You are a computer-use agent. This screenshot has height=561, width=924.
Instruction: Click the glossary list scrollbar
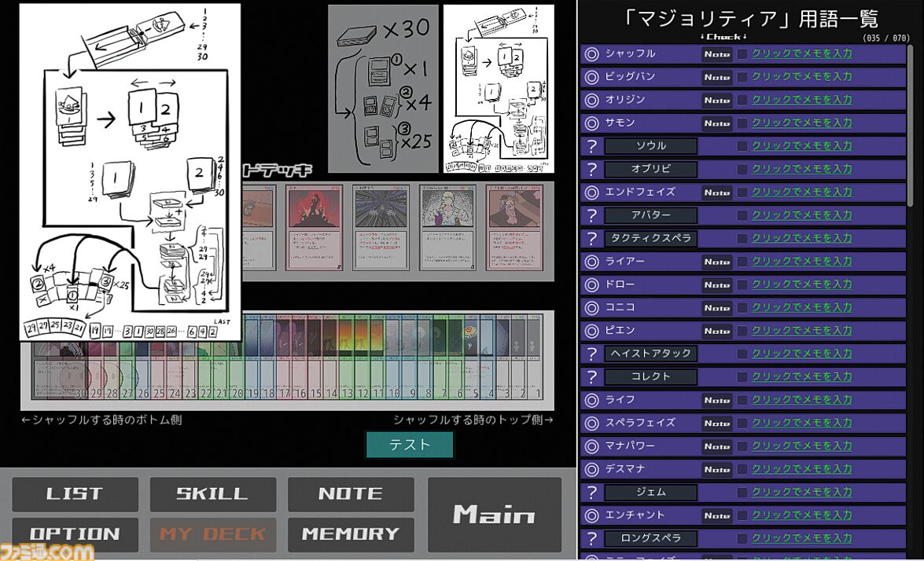(x=911, y=126)
